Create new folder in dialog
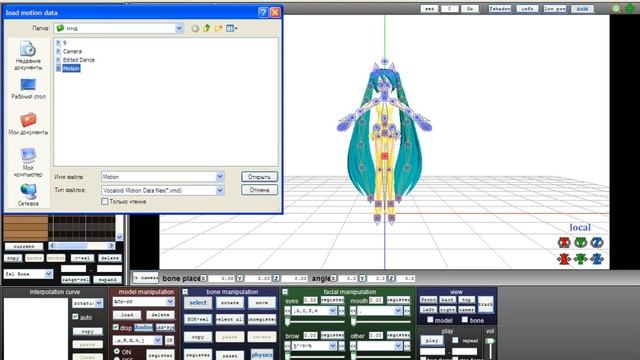640x360 pixels. click(219, 28)
